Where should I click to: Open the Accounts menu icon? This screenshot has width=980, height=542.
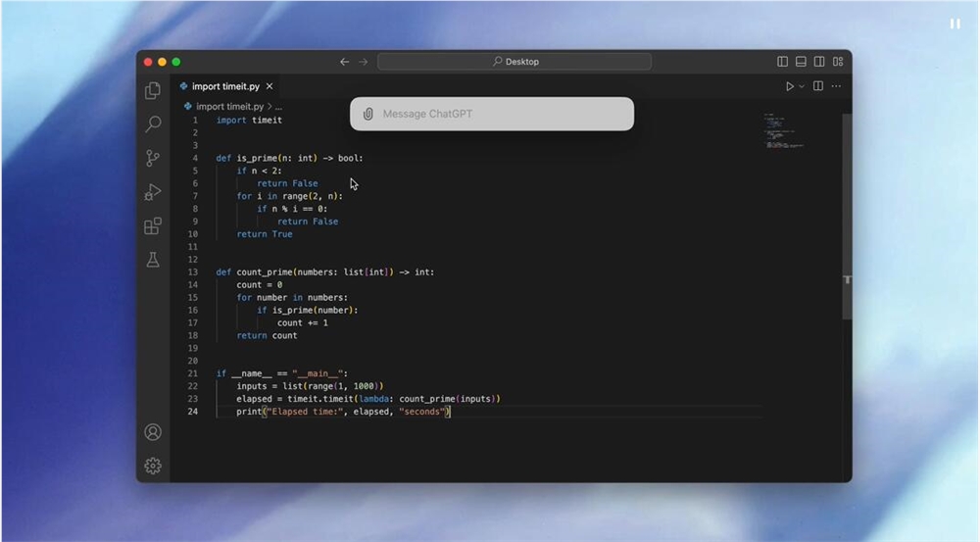153,432
